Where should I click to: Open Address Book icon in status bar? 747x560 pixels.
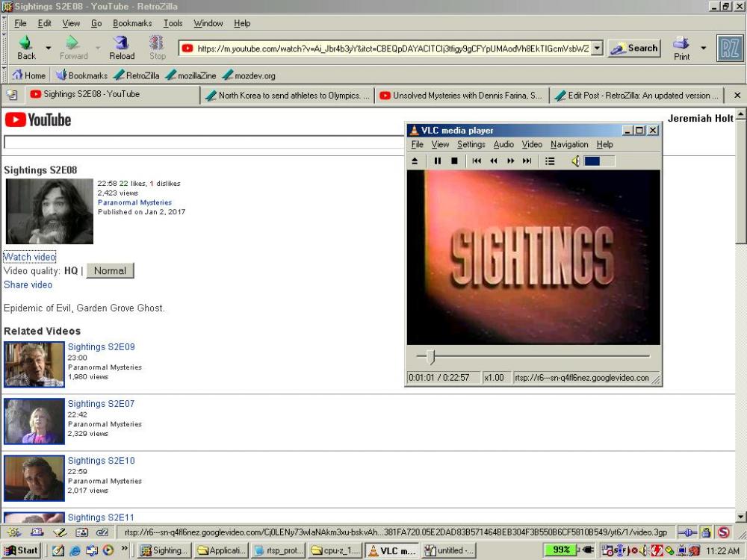point(81,532)
